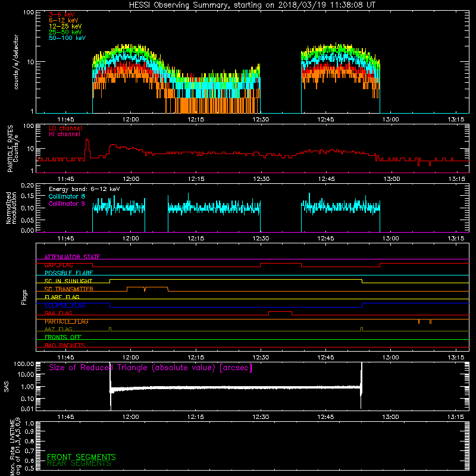Viewport: 476px width, 476px height.
Task: Click the SAS axis label
Action: (x=6, y=387)
